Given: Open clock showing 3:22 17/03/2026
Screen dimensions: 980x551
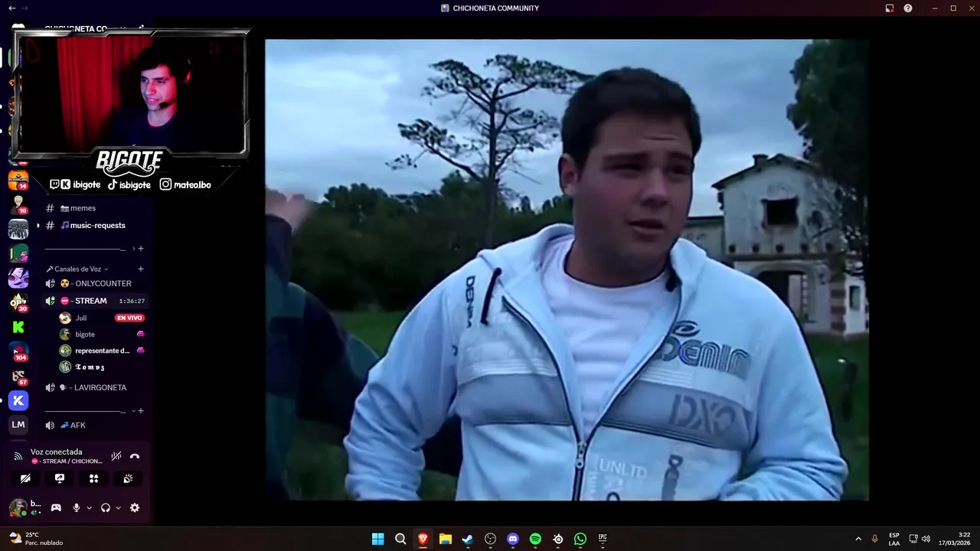Looking at the screenshot, I should [955, 539].
